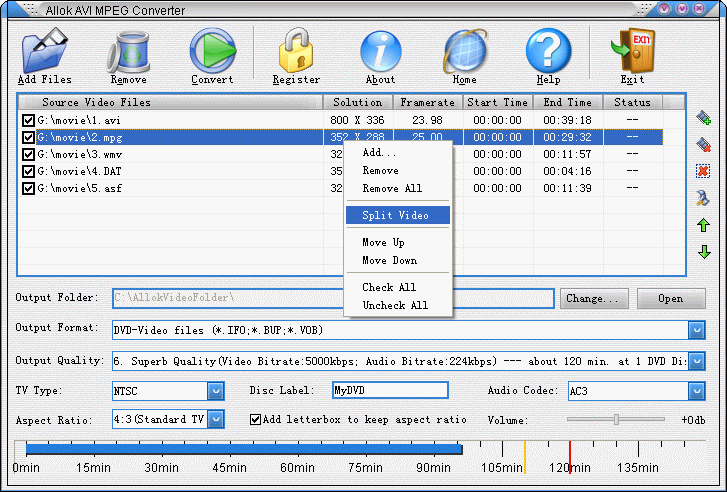Click the Status column header
The width and height of the screenshot is (727, 492).
click(633, 102)
